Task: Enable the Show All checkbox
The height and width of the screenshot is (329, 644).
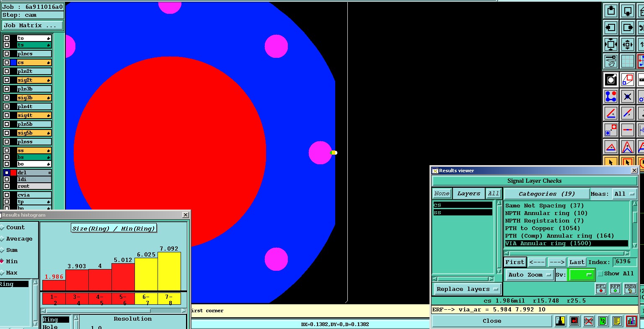Action: point(600,274)
